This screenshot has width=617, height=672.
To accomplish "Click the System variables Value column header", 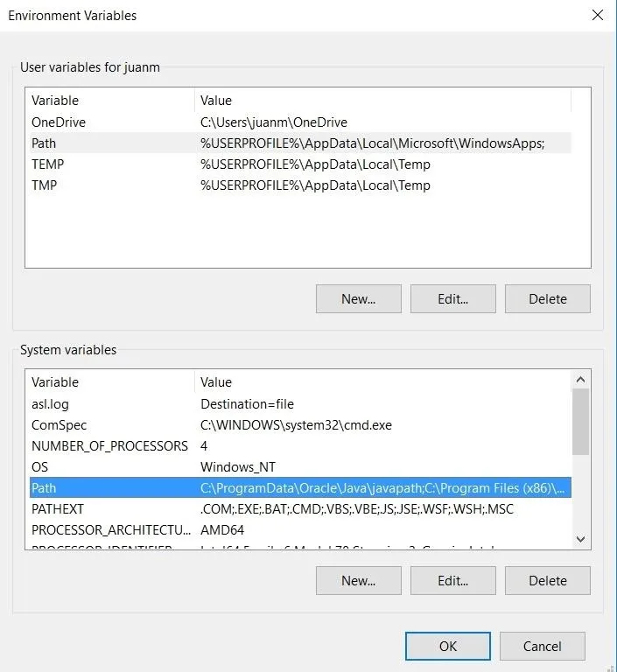I will pos(383,381).
